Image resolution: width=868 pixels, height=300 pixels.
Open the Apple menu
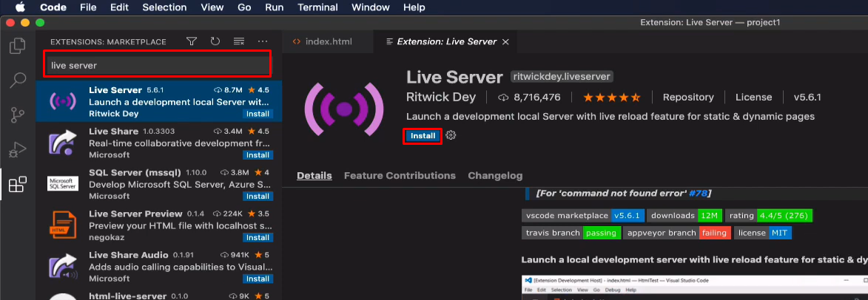pos(21,7)
